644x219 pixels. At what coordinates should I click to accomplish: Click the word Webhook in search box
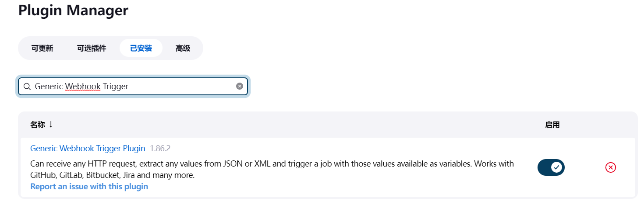point(83,87)
